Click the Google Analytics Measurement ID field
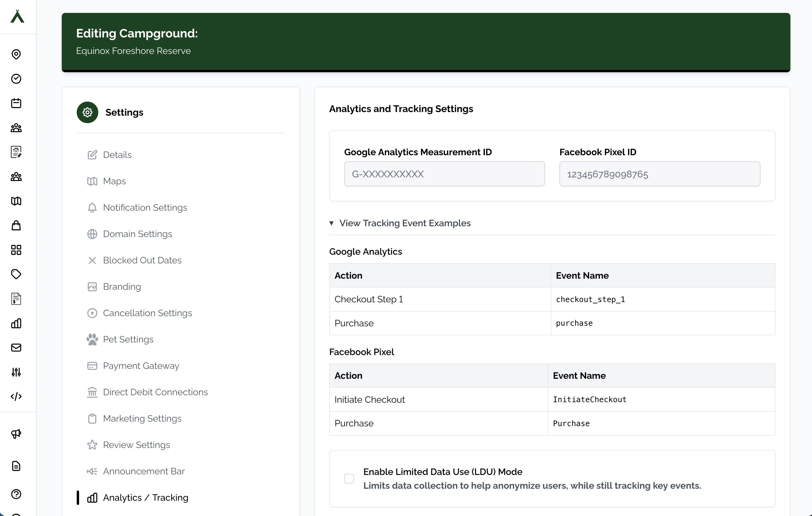Image resolution: width=812 pixels, height=516 pixels. (444, 174)
